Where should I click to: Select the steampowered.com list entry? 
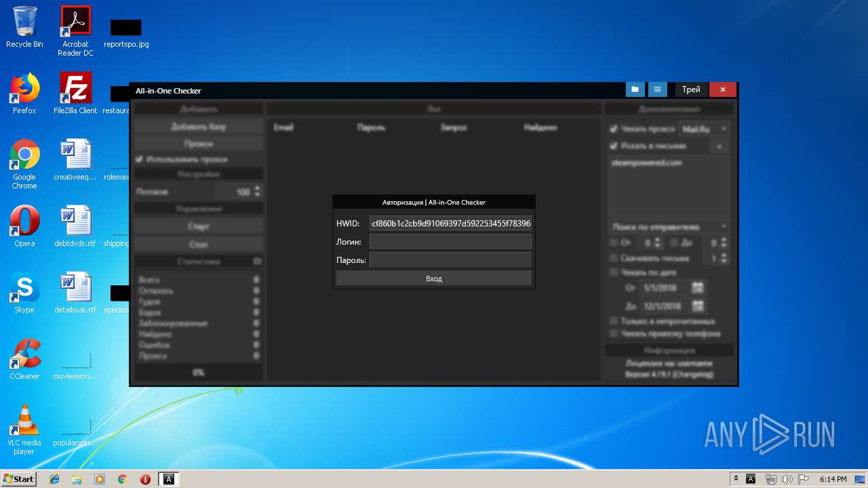pyautogui.click(x=646, y=163)
